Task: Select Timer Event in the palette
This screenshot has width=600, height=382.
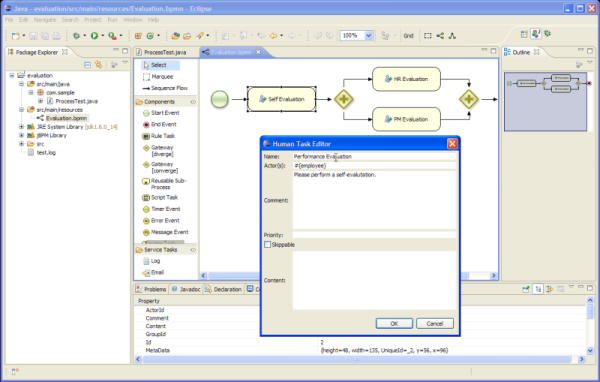Action: tap(161, 209)
